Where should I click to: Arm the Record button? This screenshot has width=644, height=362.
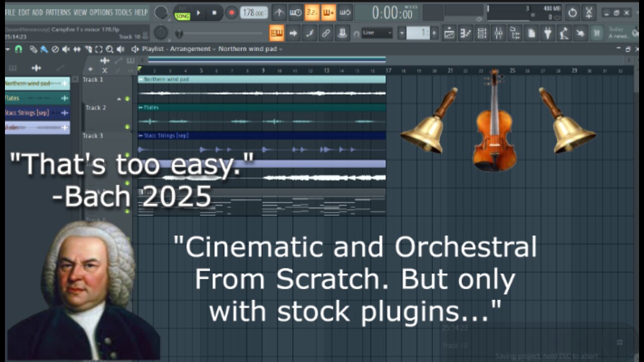tap(231, 13)
